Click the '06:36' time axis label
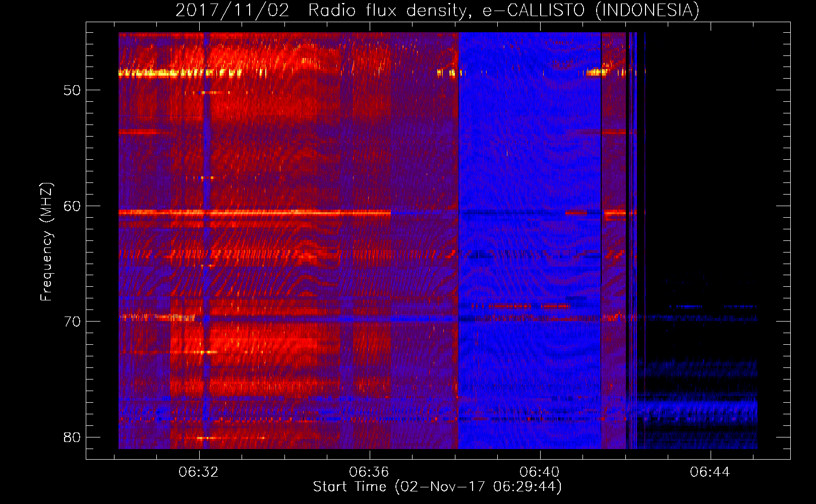Screen dimensions: 816x504 (x=369, y=472)
